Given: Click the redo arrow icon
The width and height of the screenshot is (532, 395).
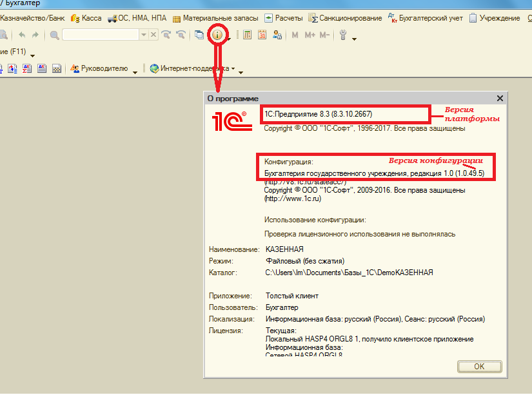Looking at the screenshot, I should pos(35,35).
